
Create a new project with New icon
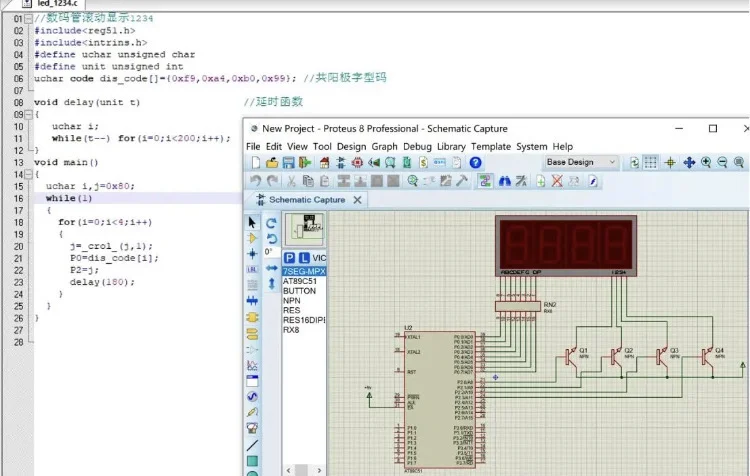(256, 163)
